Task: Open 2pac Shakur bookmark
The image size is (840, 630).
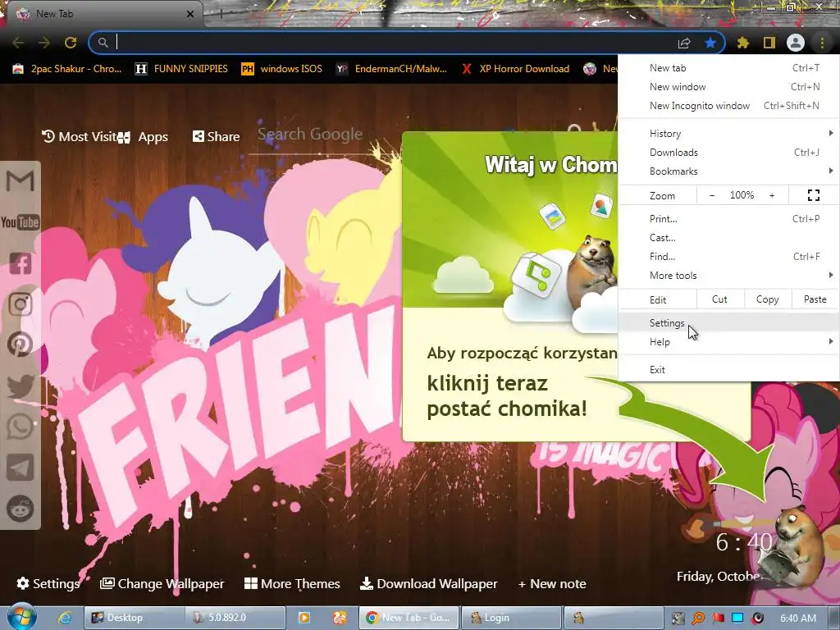Action: click(67, 69)
